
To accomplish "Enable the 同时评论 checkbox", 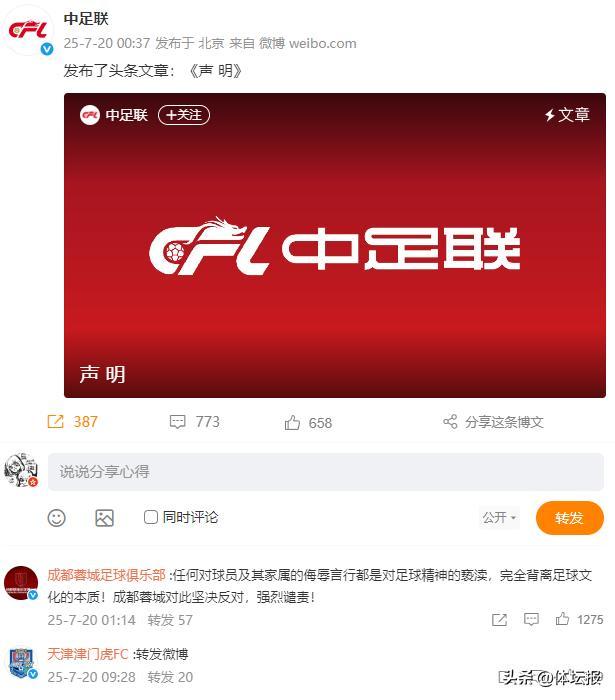I will [151, 517].
